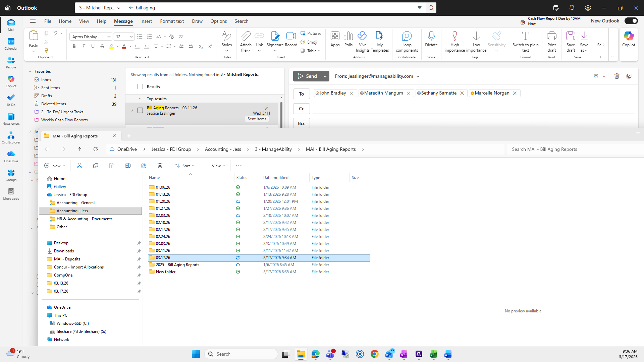
Task: Open the Aptos Display font dropdown
Action: click(109, 37)
